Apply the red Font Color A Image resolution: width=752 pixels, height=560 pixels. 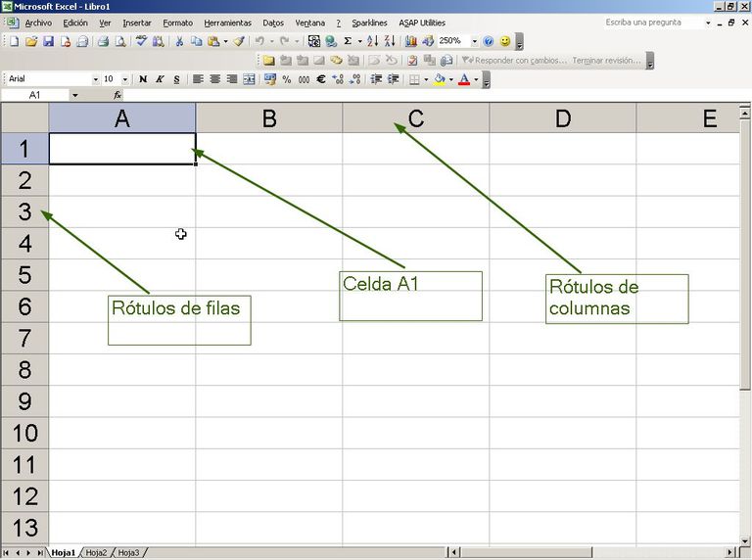[x=464, y=79]
